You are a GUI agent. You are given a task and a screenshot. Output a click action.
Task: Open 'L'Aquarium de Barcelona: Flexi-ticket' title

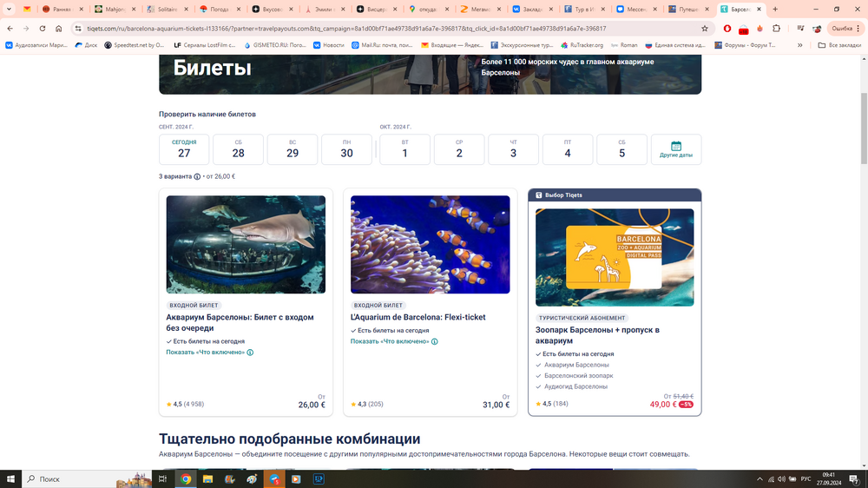click(x=418, y=318)
